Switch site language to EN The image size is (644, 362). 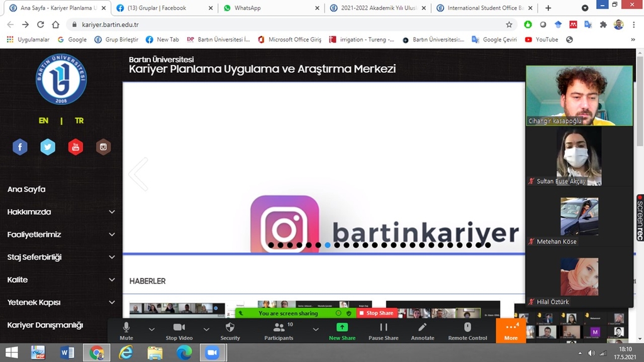click(x=43, y=121)
